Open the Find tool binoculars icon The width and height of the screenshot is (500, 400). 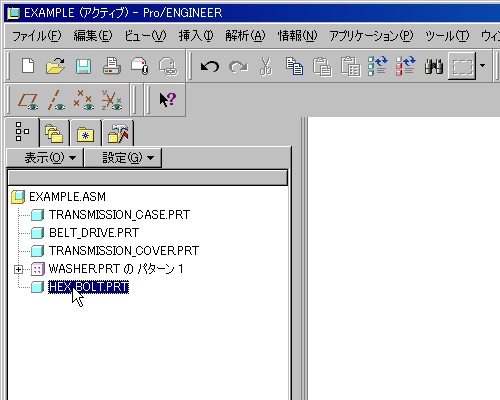point(434,66)
